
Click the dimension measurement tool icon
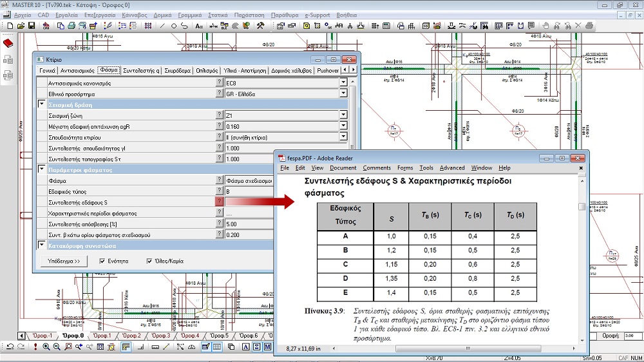(214, 26)
